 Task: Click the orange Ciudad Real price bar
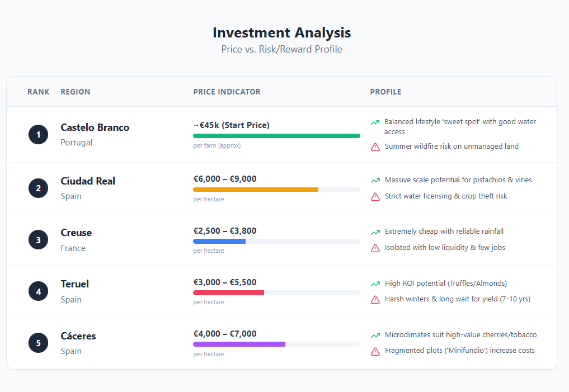point(256,190)
